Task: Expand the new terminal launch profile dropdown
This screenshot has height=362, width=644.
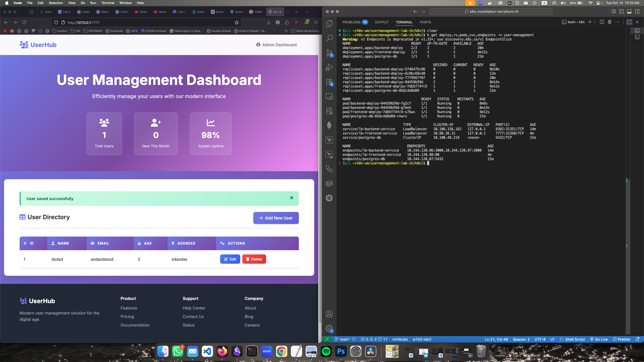Action: point(595,22)
